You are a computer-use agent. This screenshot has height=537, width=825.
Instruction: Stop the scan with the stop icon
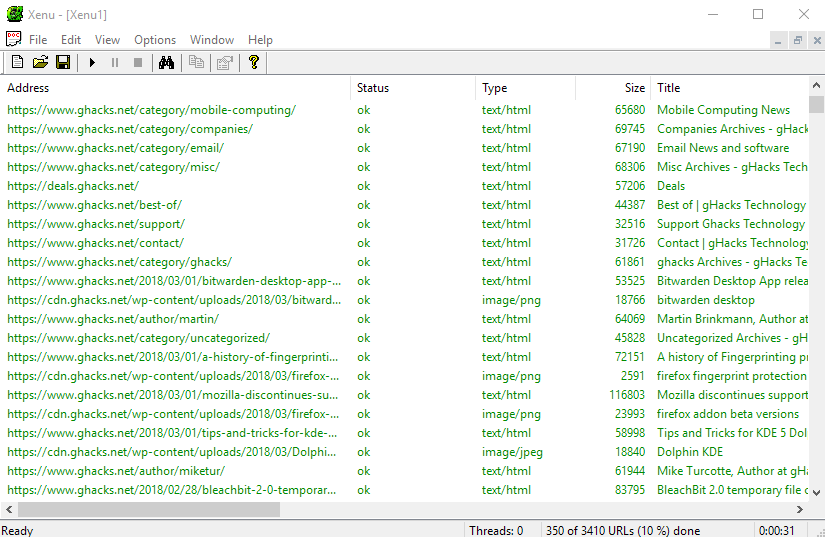[138, 63]
